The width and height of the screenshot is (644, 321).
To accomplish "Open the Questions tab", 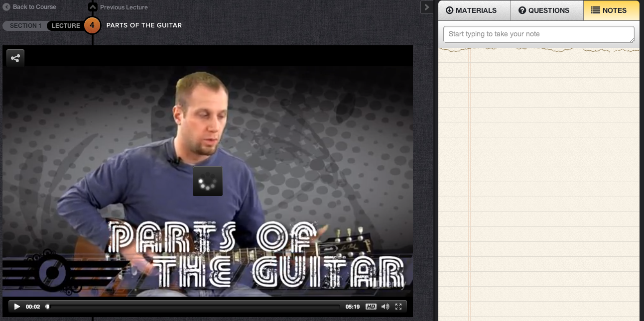I will point(547,10).
